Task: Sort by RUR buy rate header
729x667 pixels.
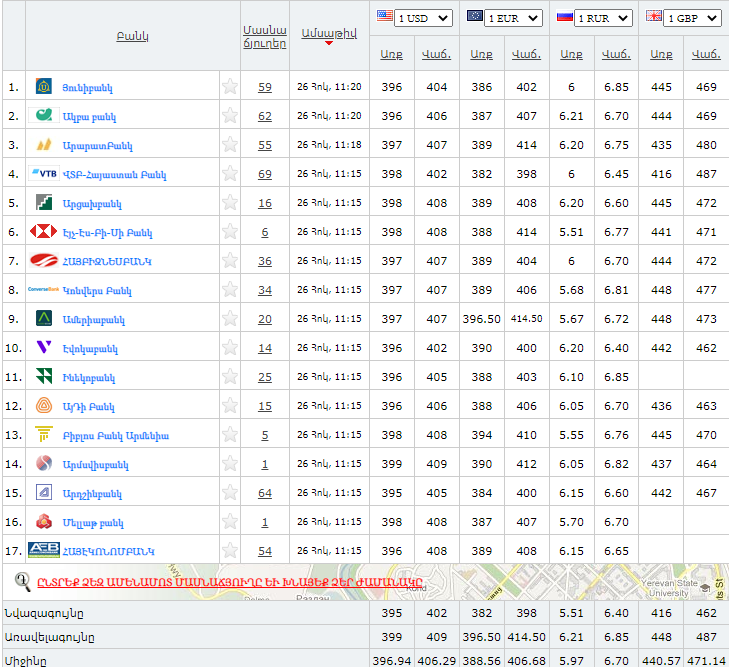Action: pos(571,54)
